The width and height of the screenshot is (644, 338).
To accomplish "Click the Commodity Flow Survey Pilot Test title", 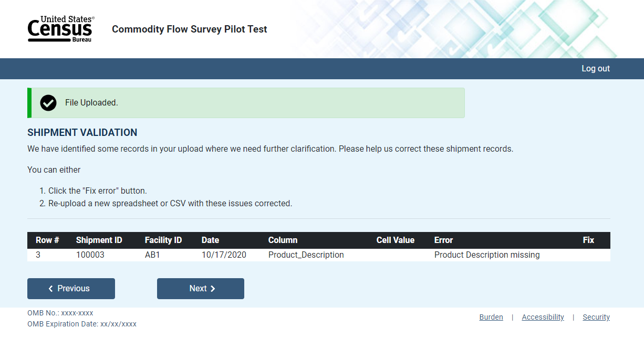I will tap(190, 29).
